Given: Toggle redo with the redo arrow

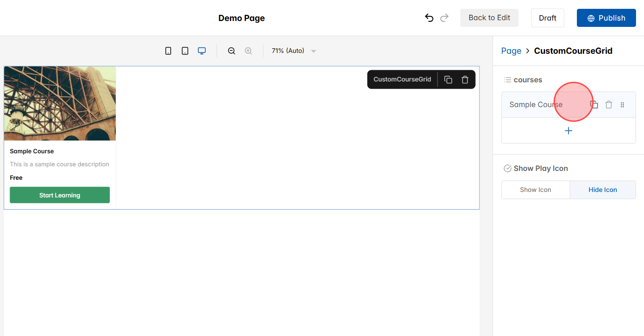Looking at the screenshot, I should [x=444, y=18].
